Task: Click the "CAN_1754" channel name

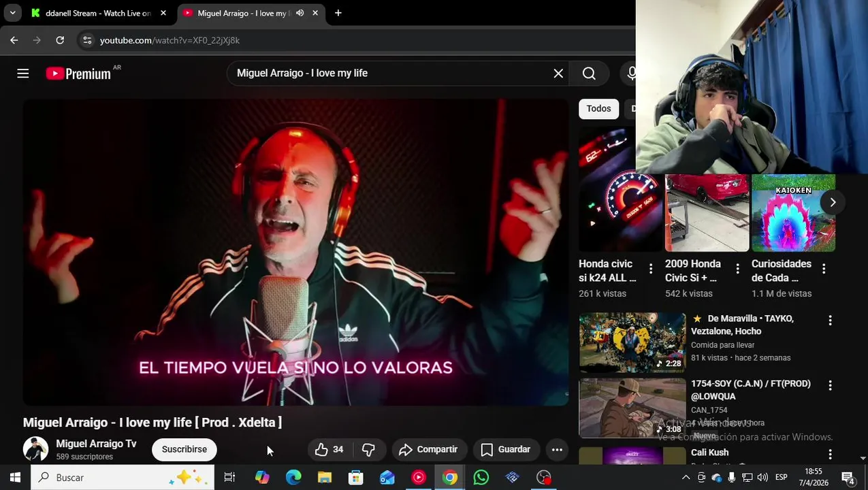Action: point(709,410)
